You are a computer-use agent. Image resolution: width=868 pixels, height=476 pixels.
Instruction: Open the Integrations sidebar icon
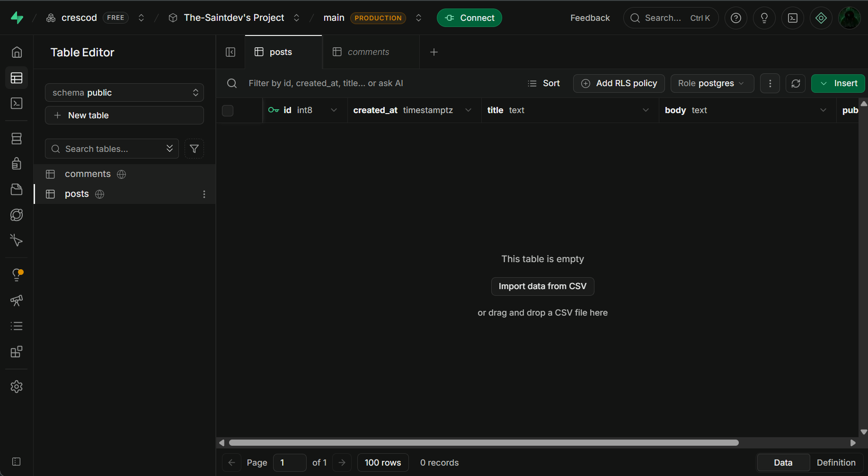click(17, 352)
